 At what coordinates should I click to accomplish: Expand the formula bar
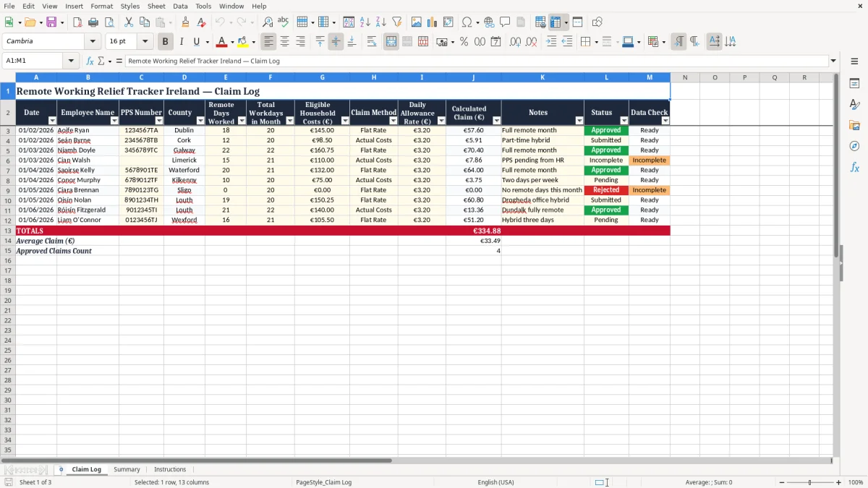[x=833, y=61]
